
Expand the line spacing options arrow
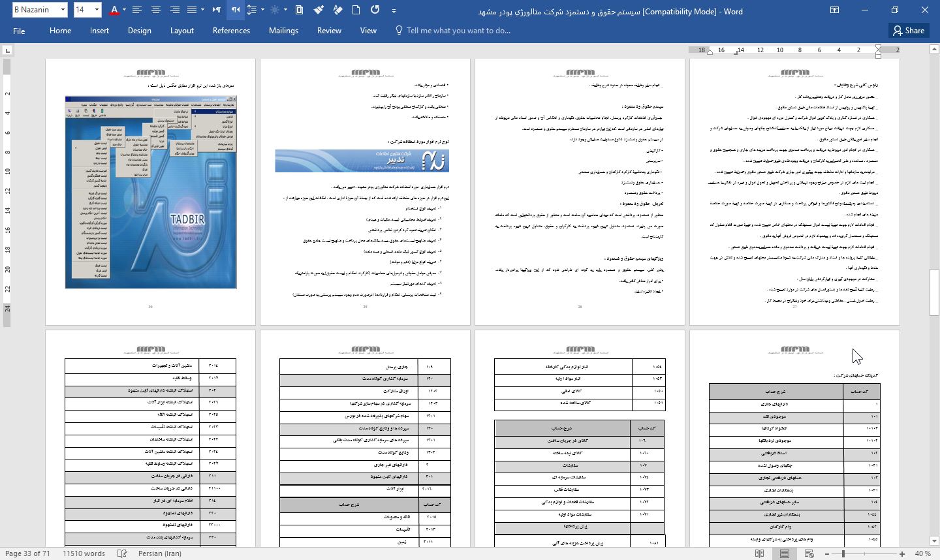tap(262, 10)
